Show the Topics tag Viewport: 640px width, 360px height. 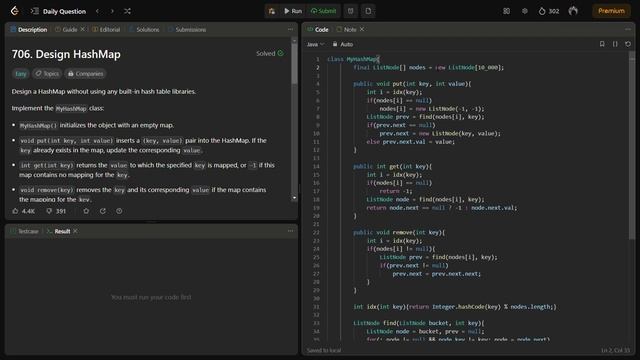point(47,73)
